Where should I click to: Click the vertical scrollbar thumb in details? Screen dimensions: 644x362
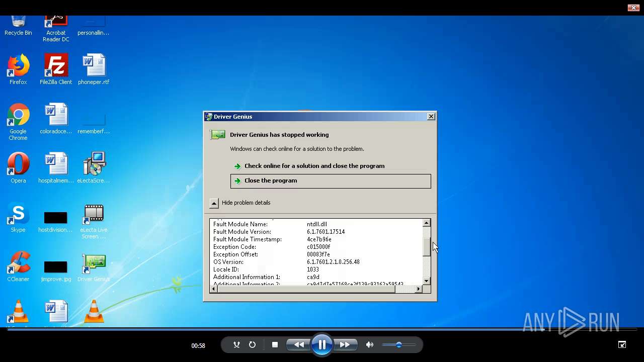pos(427,246)
